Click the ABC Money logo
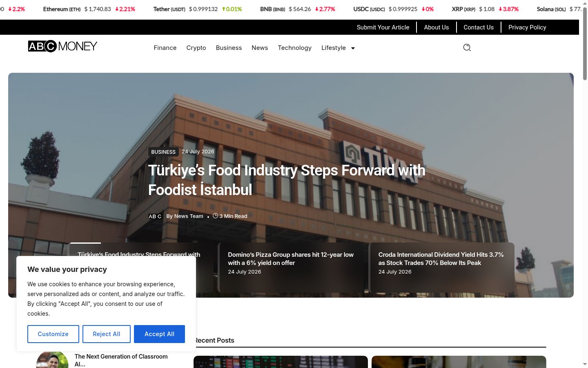 coord(62,46)
